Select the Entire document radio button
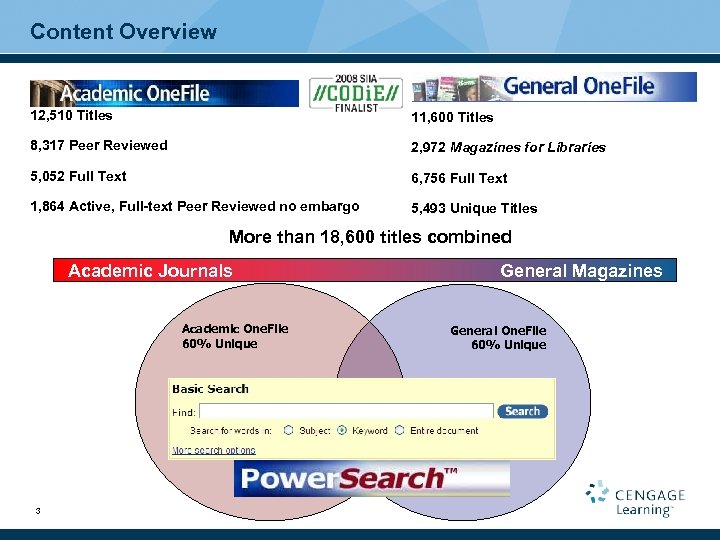This screenshot has width=720, height=540. tap(399, 430)
